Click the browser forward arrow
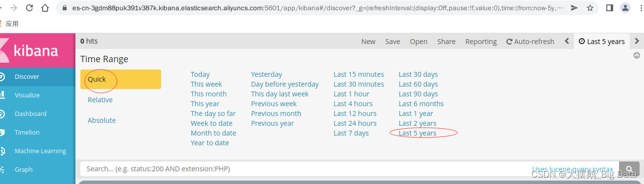Viewport: 644px width, 184px height. pos(14,8)
